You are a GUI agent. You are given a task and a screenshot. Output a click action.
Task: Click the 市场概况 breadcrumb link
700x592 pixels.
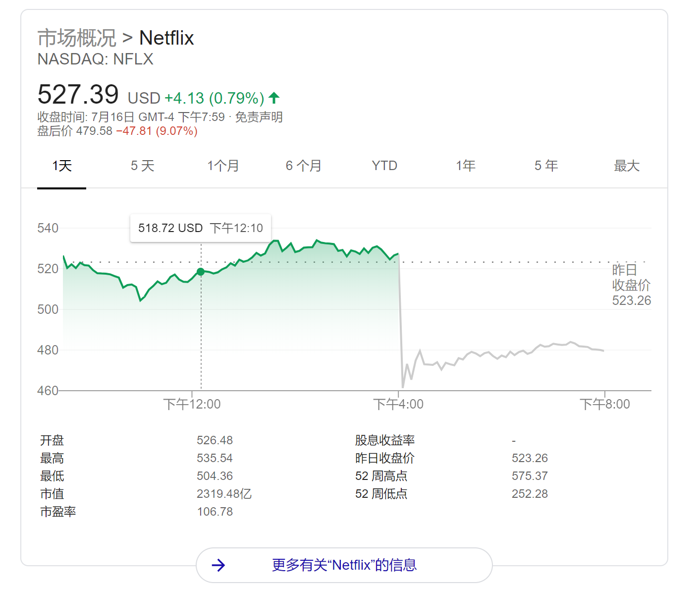coord(77,38)
